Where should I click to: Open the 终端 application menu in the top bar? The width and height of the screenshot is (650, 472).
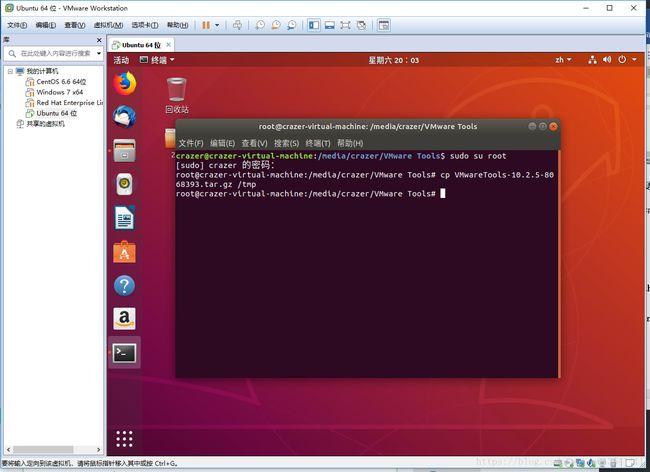[x=157, y=60]
